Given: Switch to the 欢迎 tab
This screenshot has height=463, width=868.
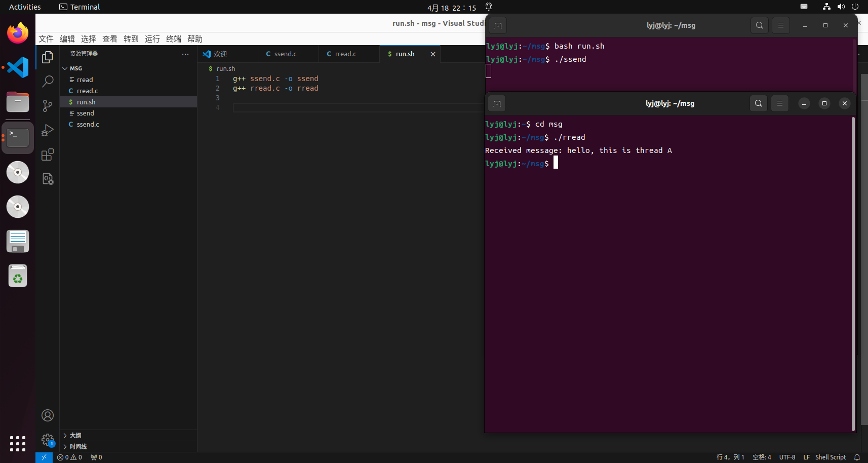Looking at the screenshot, I should coord(228,54).
